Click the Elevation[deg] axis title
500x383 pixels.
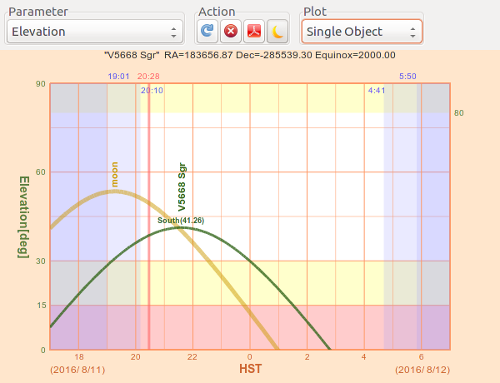click(24, 217)
